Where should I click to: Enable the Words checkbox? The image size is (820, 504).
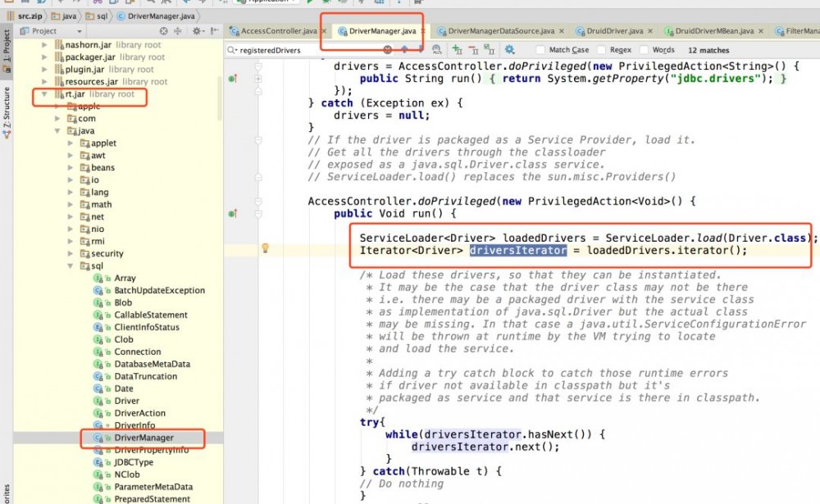(645, 49)
